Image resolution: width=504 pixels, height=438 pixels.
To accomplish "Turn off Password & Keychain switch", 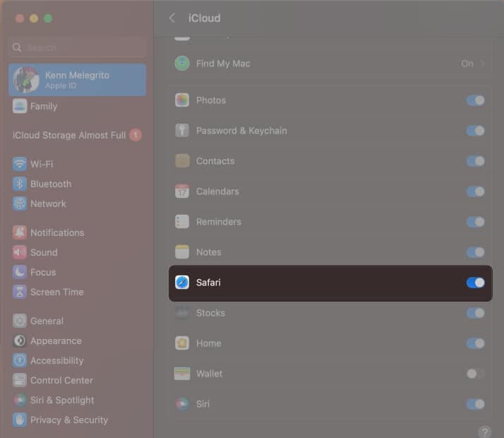I will (x=475, y=131).
